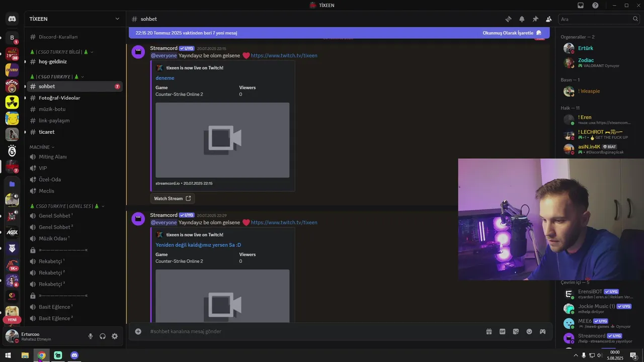Open Yeniden değil kaldığımız yersen link
Viewport: 644px width, 362px height.
[198, 245]
